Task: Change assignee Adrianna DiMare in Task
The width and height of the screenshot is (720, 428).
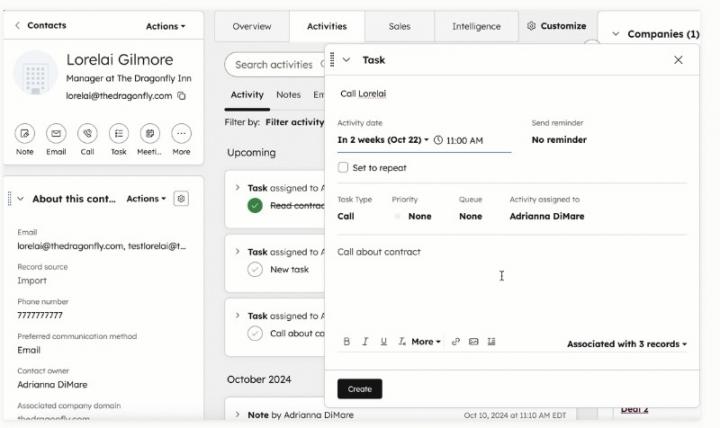Action: point(547,216)
